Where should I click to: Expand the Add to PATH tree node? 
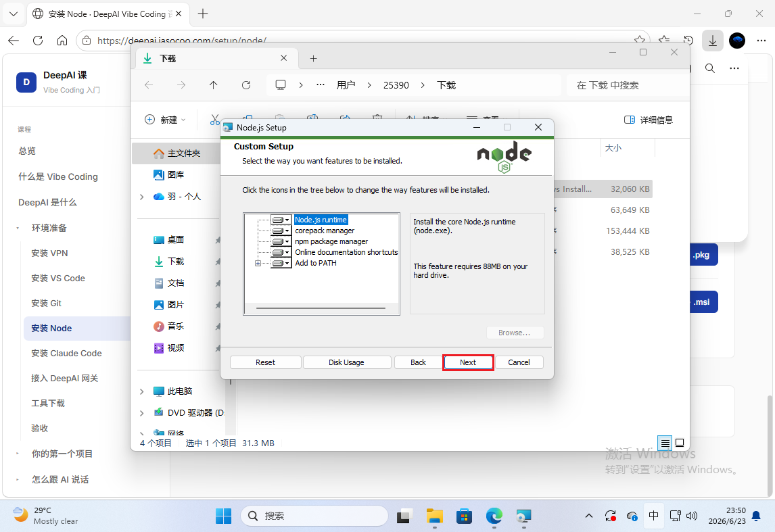click(x=258, y=263)
